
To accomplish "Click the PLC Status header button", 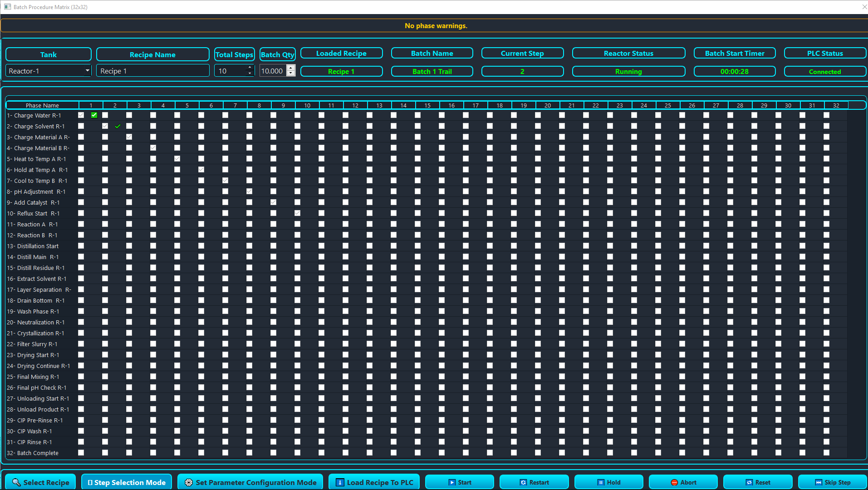I will click(x=824, y=54).
